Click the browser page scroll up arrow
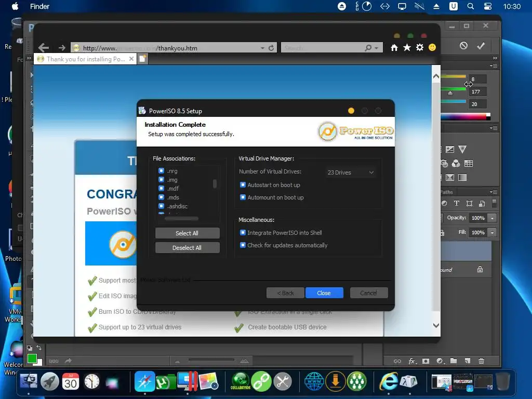The height and width of the screenshot is (399, 532). pyautogui.click(x=436, y=76)
